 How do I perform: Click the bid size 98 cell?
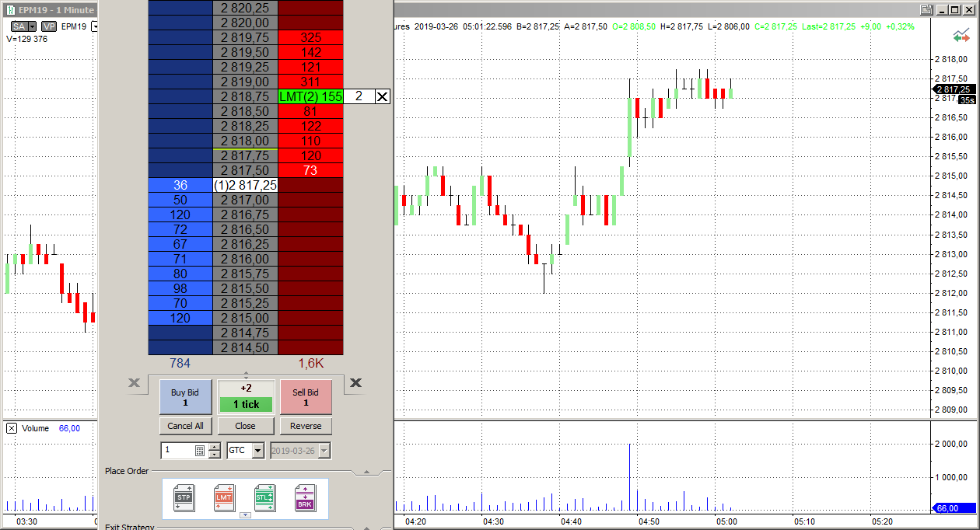(180, 288)
